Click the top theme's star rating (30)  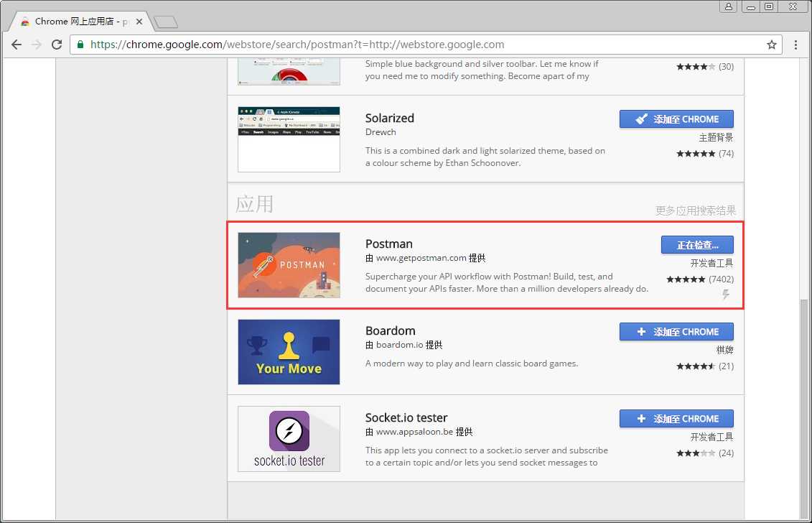coord(705,66)
